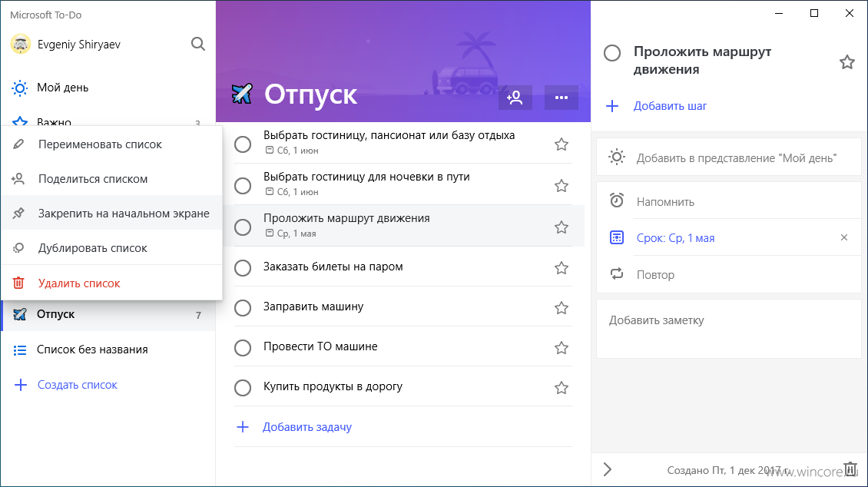Star 'Проложить маршрут движения' in the task list
This screenshot has width=868, height=487.
pyautogui.click(x=562, y=227)
